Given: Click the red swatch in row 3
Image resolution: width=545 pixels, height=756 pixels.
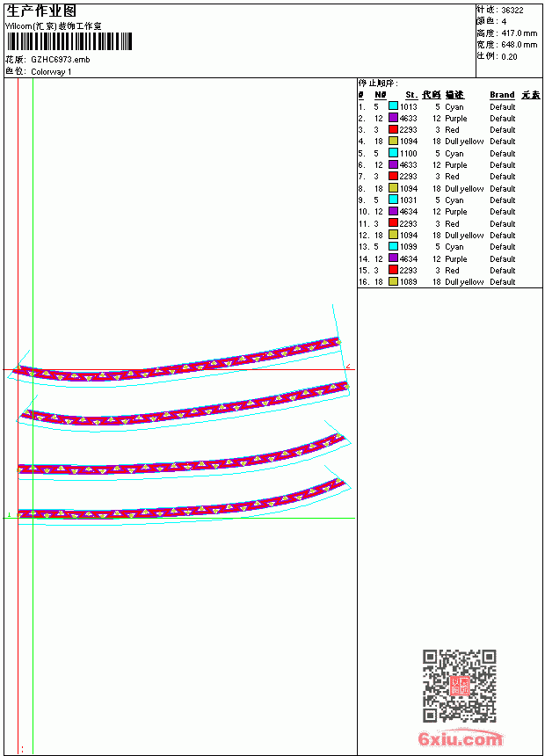Looking at the screenshot, I should pyautogui.click(x=394, y=130).
